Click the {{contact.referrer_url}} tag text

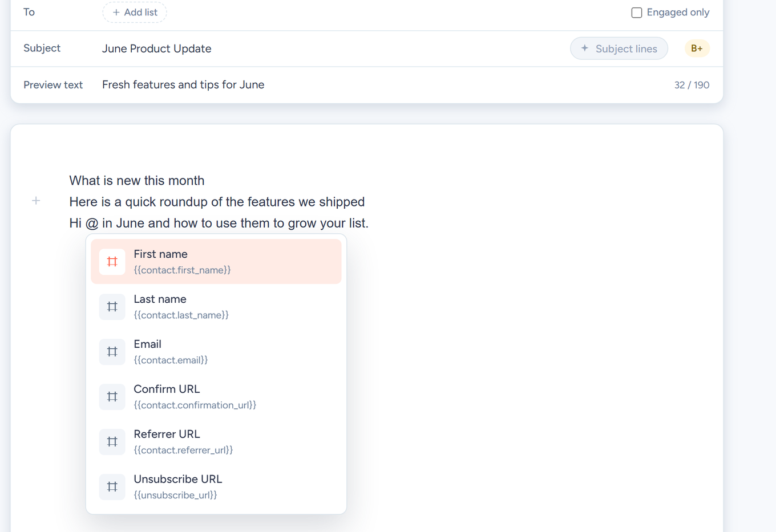pyautogui.click(x=183, y=450)
